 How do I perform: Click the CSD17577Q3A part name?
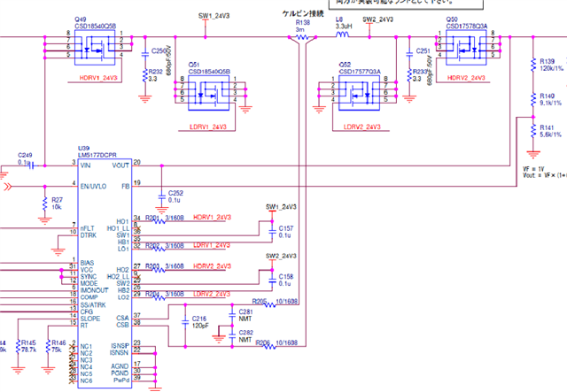tap(360, 72)
